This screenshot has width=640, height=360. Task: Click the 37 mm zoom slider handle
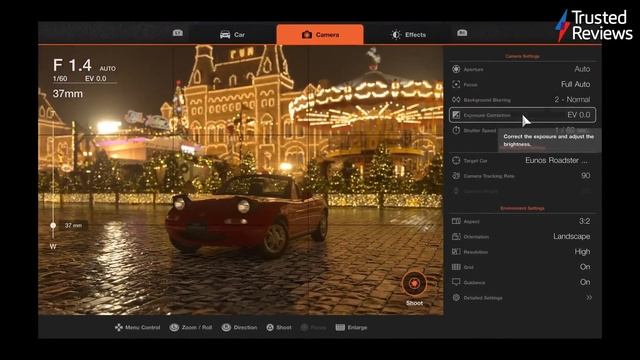click(53, 225)
